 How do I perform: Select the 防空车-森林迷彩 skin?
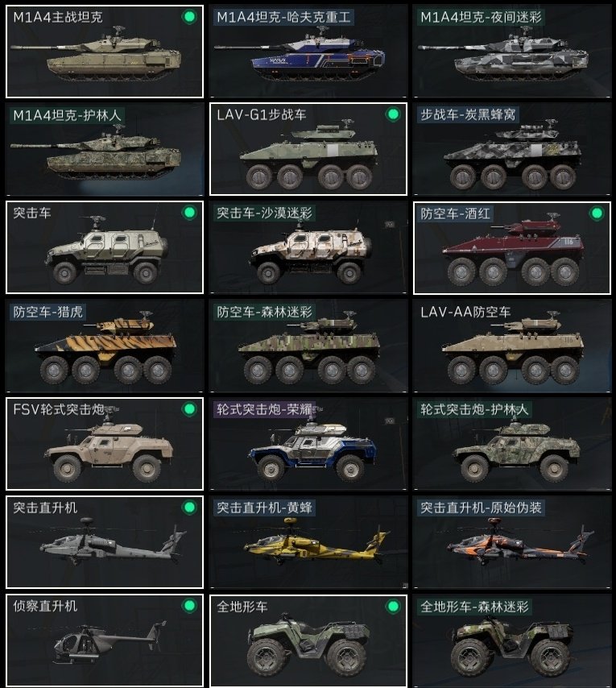pos(308,346)
